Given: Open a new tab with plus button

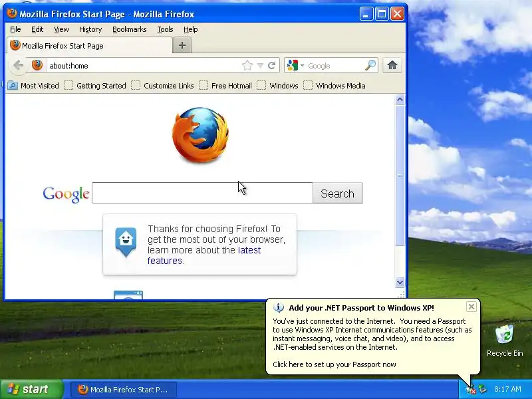Looking at the screenshot, I should [x=182, y=45].
